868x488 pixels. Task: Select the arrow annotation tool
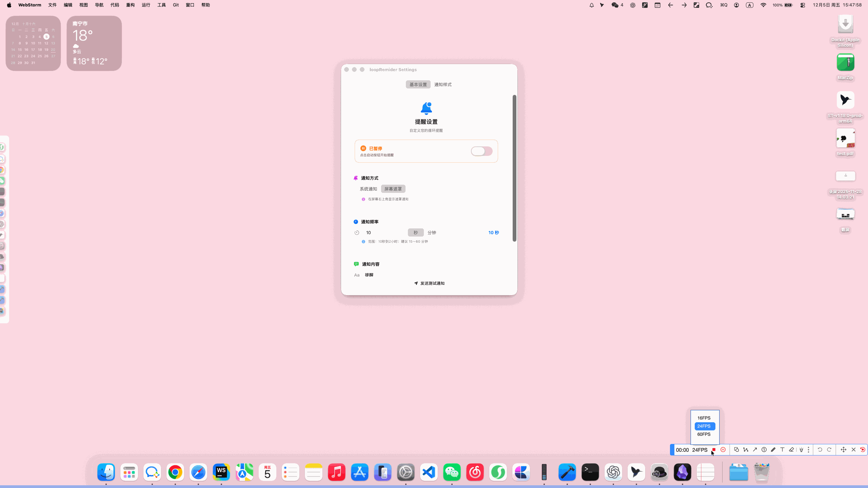coord(755,450)
